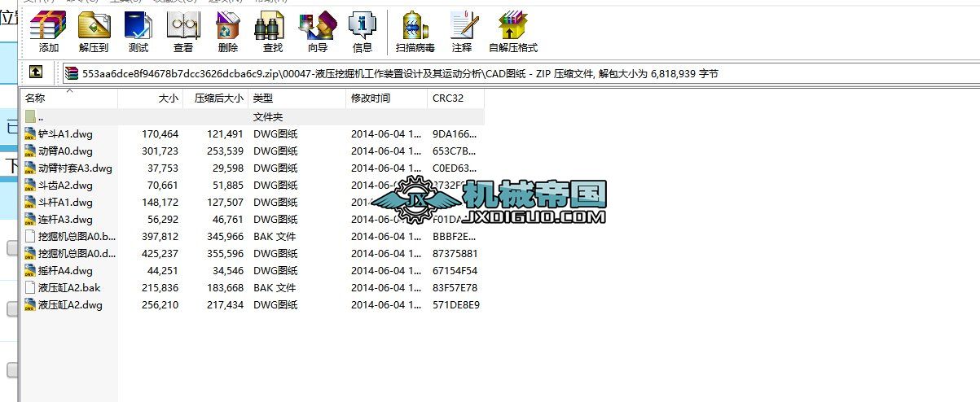Select file 铲斗A1.dwg
Viewport: 980px width, 402px height.
(65, 134)
